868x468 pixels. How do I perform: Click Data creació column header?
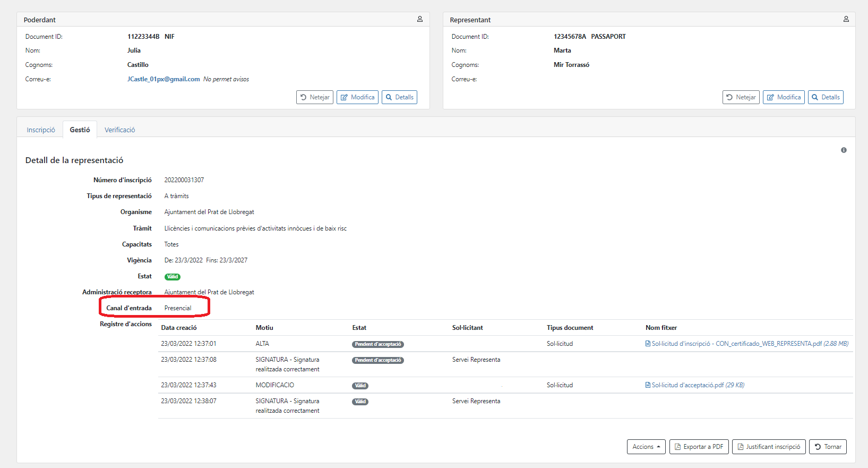tap(179, 328)
